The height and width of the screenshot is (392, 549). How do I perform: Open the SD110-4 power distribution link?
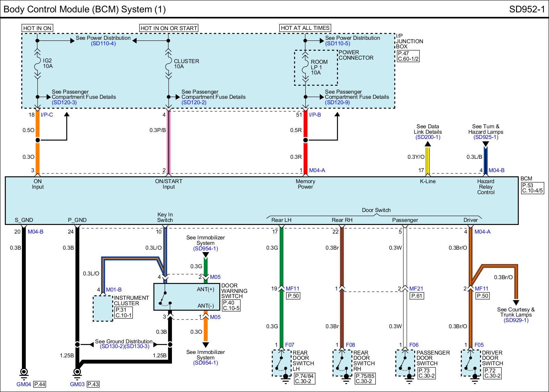tap(103, 44)
